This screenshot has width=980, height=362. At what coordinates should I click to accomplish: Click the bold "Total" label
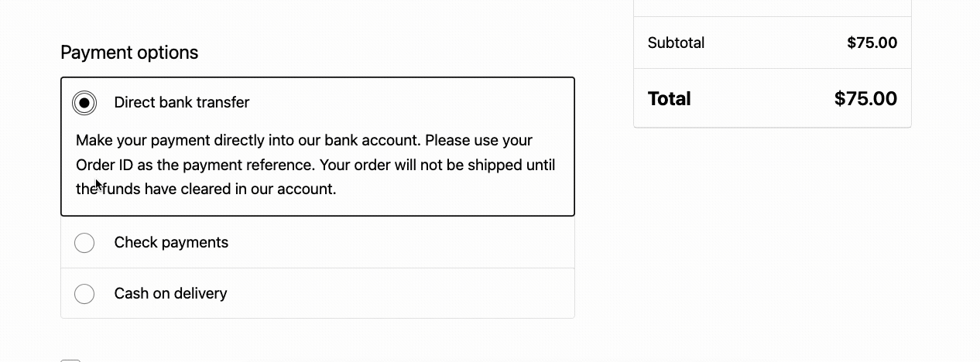click(669, 99)
